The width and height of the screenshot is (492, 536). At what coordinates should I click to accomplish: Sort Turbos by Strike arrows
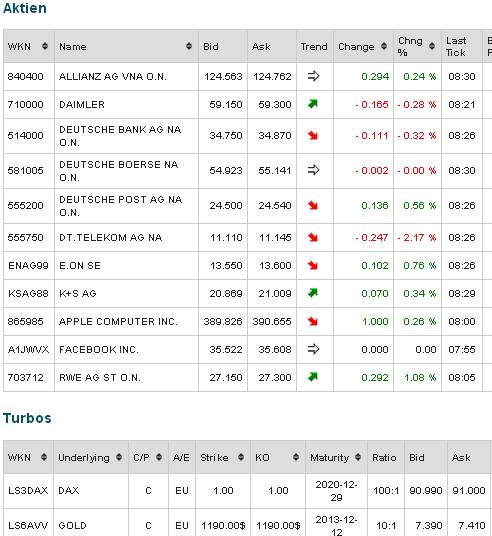pos(241,457)
